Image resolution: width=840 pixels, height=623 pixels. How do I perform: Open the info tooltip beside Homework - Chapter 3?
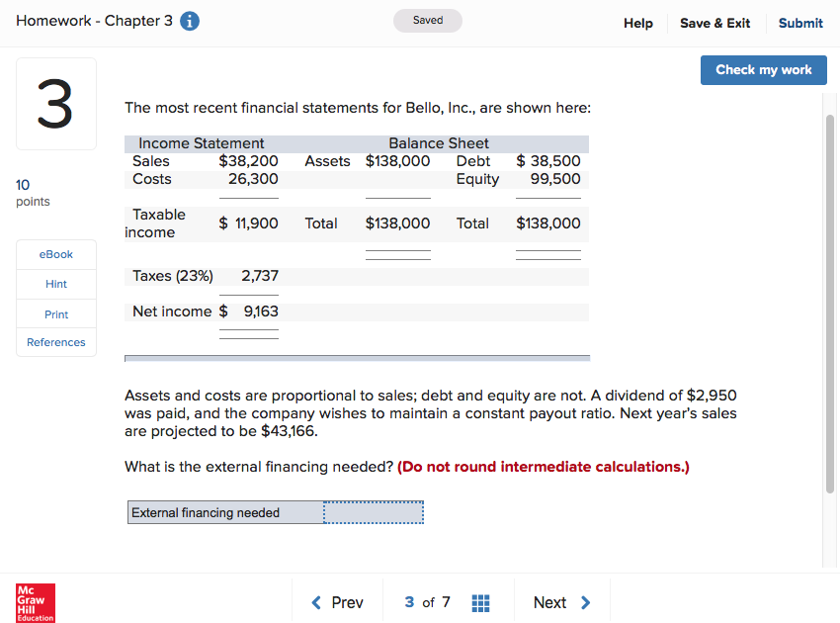point(188,20)
